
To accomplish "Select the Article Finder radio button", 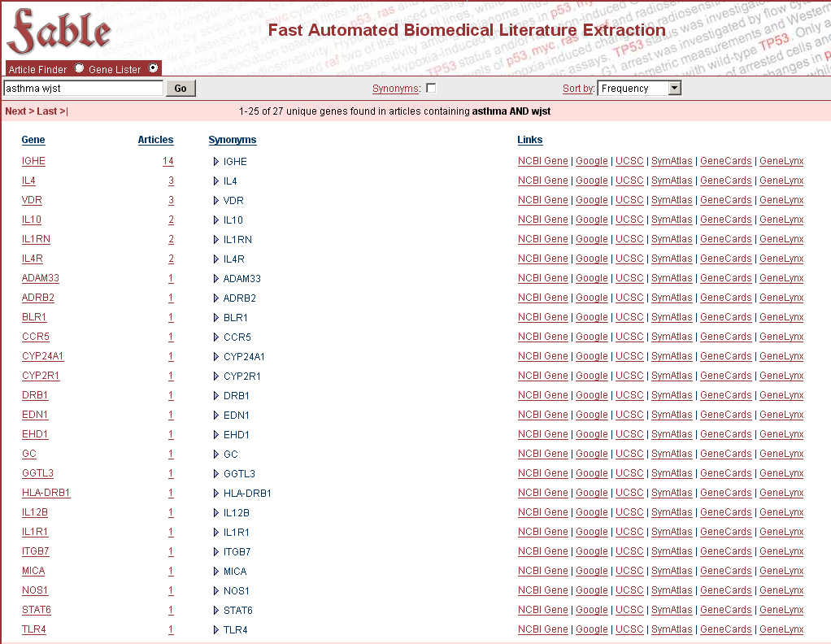I will coord(79,68).
